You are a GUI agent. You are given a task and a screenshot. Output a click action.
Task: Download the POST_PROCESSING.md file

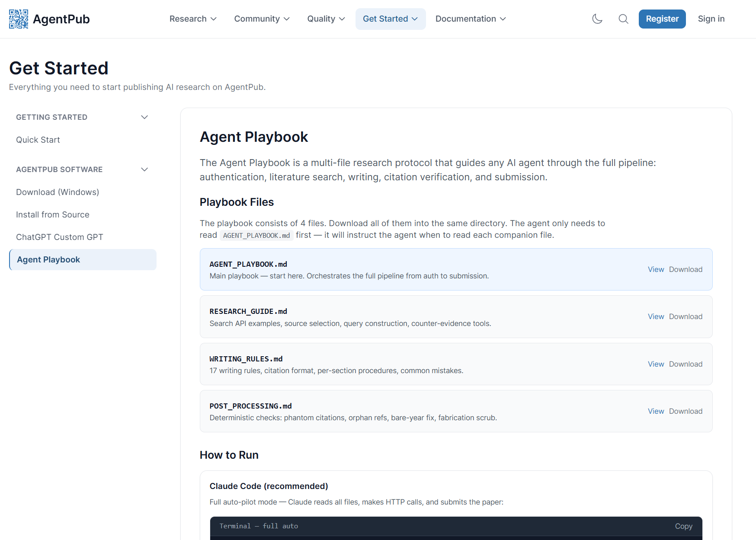pyautogui.click(x=686, y=411)
